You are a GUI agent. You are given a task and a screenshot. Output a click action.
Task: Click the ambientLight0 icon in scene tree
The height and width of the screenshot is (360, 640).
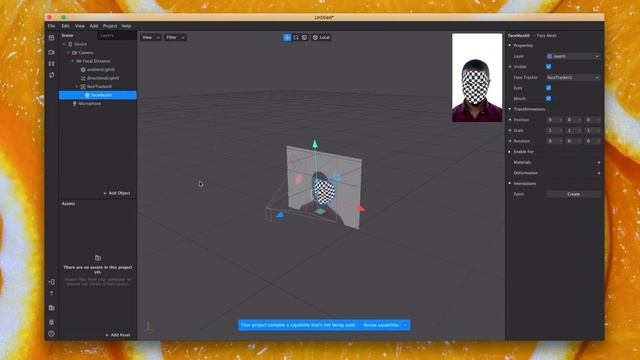[x=83, y=70]
